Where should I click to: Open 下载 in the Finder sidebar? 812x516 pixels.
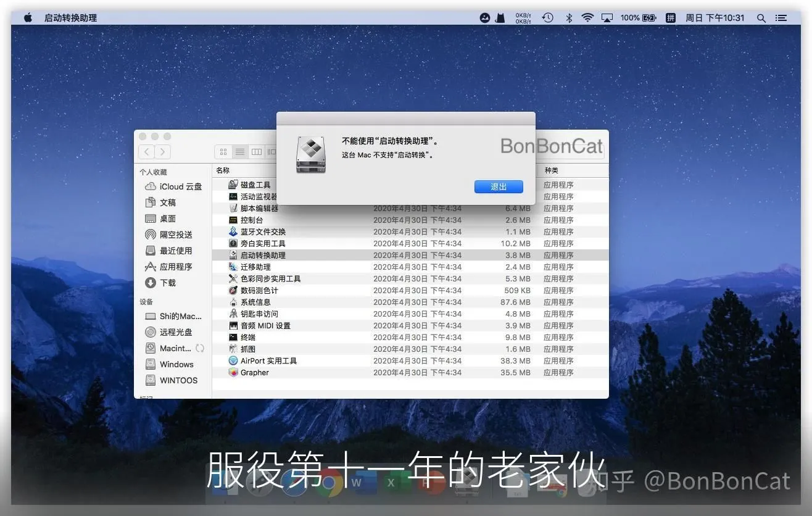160,283
